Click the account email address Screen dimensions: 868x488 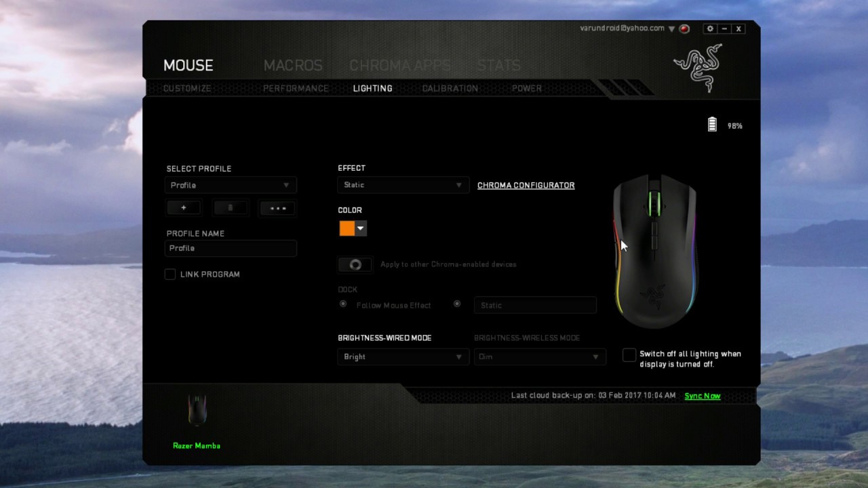tap(622, 28)
